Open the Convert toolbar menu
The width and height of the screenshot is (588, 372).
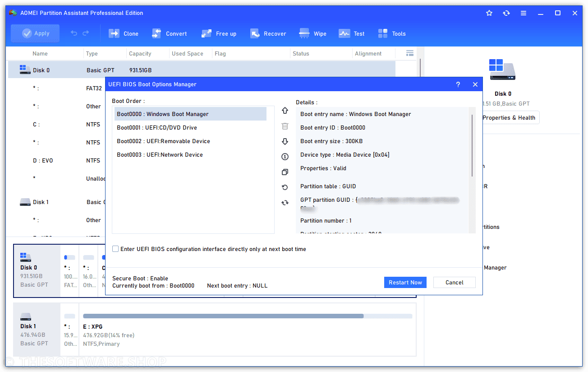(169, 33)
